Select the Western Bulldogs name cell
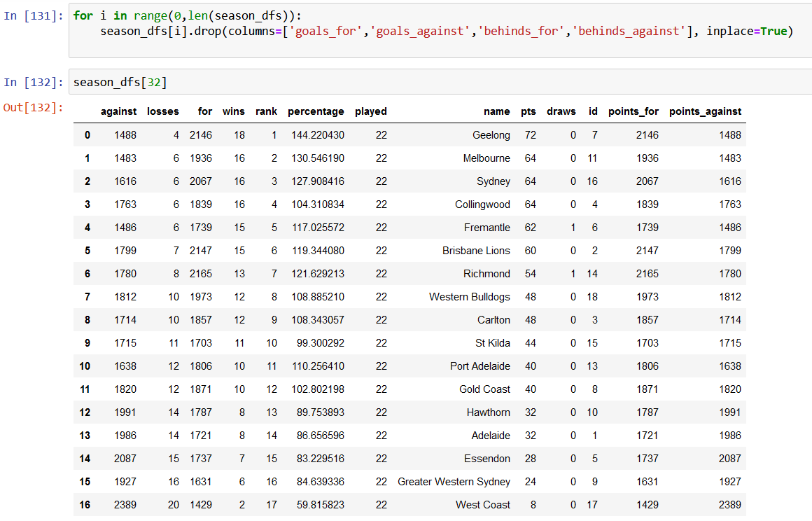 pyautogui.click(x=469, y=297)
